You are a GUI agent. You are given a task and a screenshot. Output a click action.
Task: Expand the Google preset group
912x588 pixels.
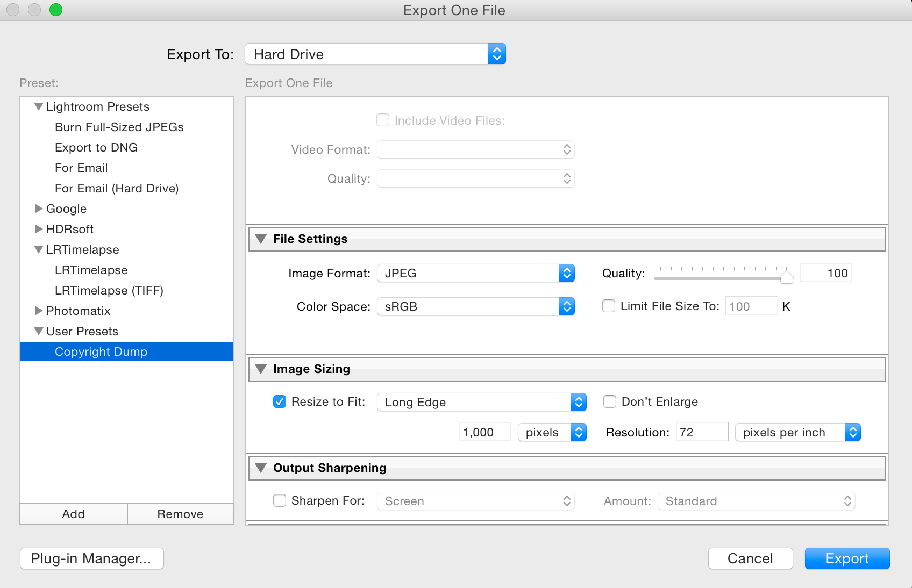tap(39, 209)
